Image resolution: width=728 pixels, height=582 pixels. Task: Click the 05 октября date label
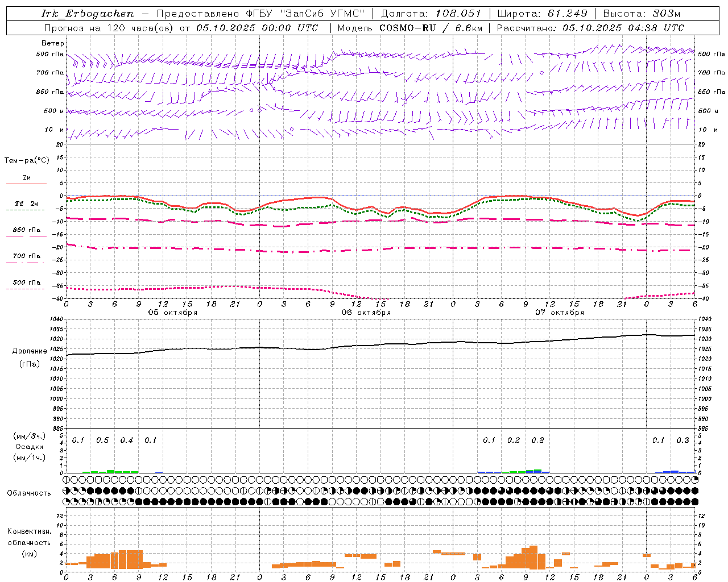[173, 313]
